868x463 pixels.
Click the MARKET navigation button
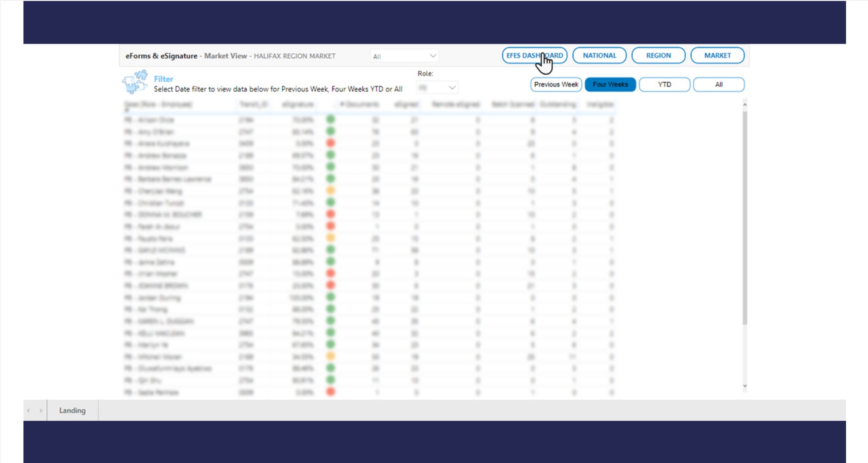pyautogui.click(x=717, y=55)
